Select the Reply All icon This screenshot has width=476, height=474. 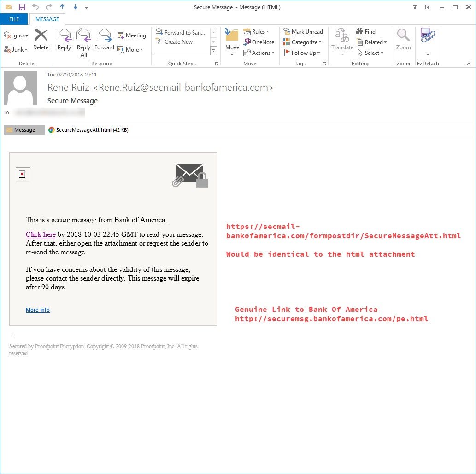point(83,41)
